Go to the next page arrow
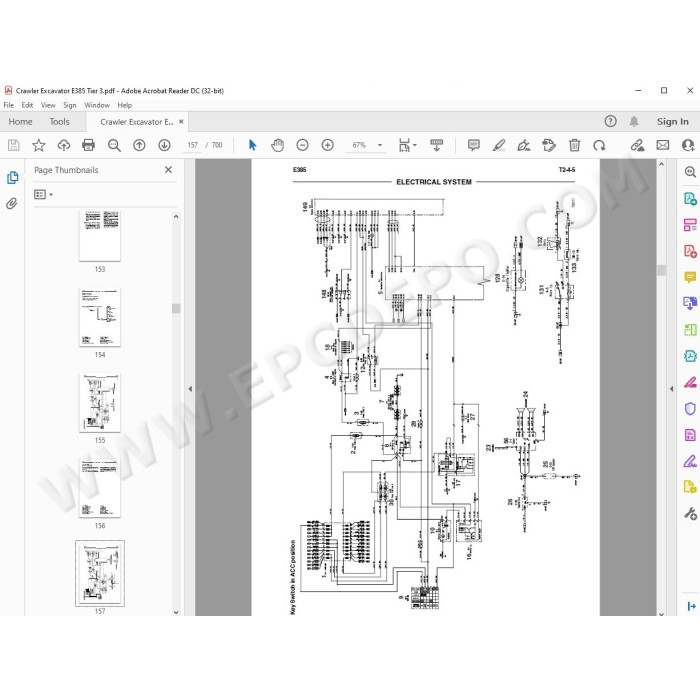This screenshot has height=700, width=700. (x=164, y=145)
